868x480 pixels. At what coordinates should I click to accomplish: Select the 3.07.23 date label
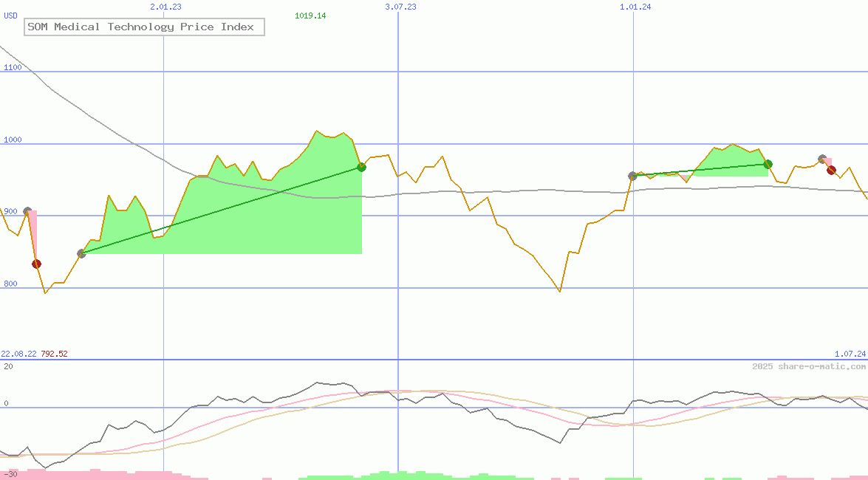point(400,7)
